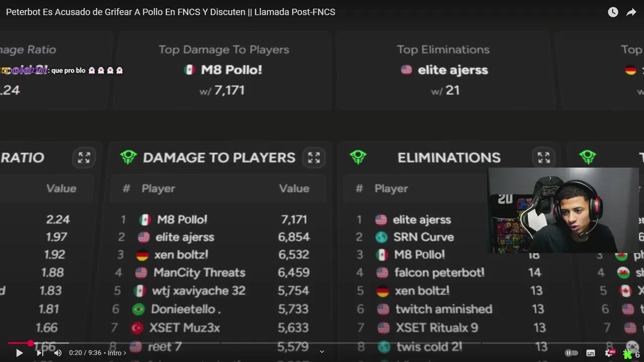The width and height of the screenshot is (644, 362).
Task: Open the video title link
Action: tap(171, 12)
